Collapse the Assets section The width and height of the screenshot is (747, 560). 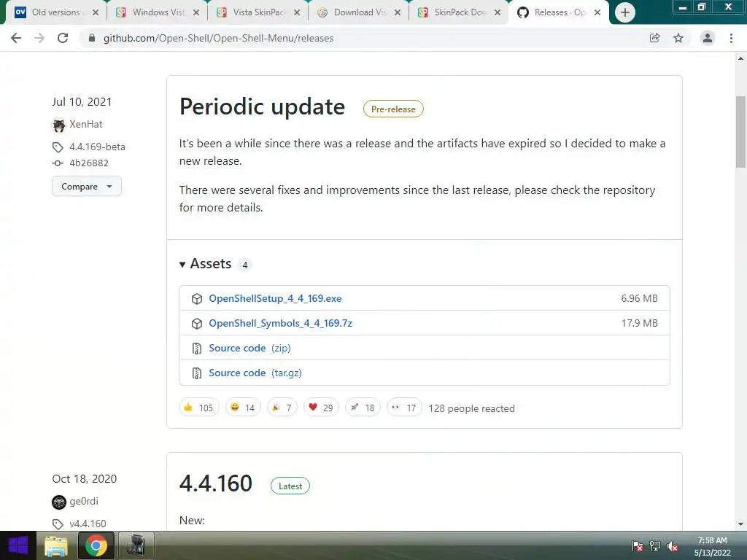tap(205, 264)
